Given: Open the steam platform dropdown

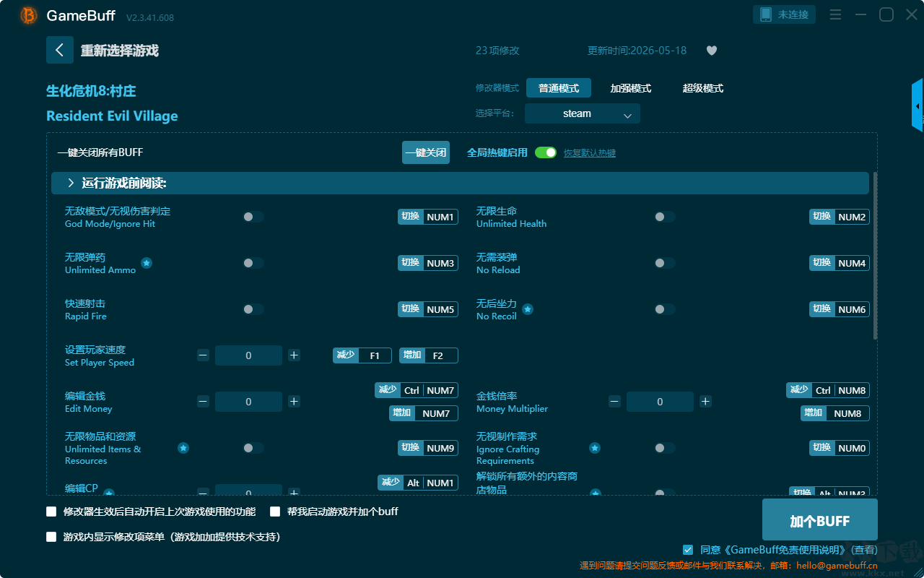Looking at the screenshot, I should point(583,113).
